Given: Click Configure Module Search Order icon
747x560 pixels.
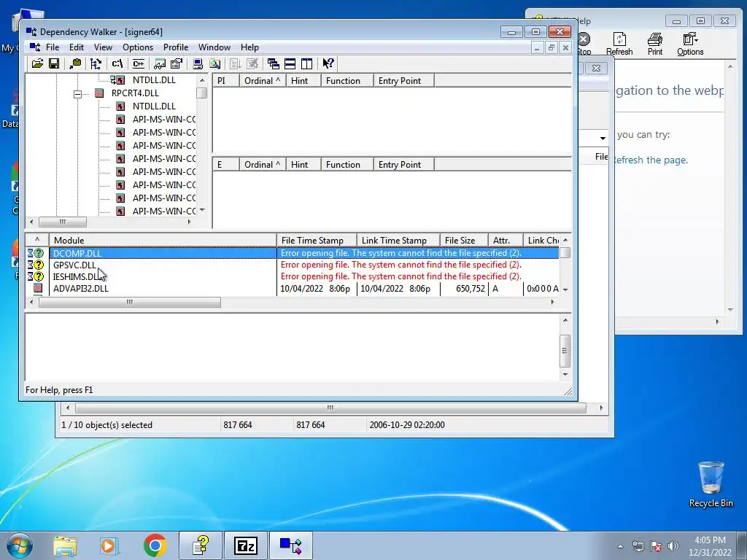Looking at the screenshot, I should (215, 63).
